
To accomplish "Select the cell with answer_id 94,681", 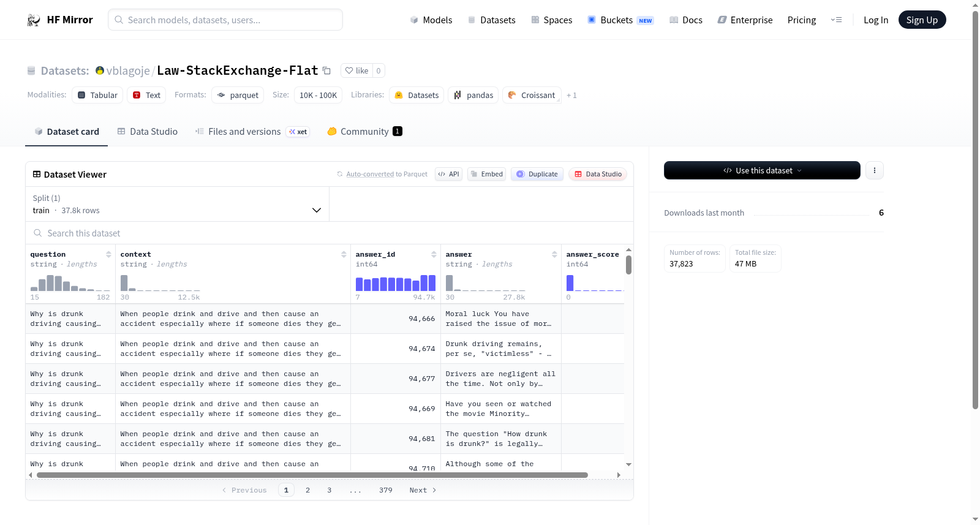I will [x=396, y=439].
